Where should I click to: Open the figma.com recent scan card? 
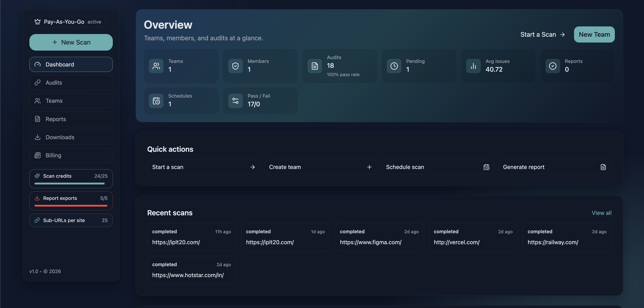(x=379, y=237)
